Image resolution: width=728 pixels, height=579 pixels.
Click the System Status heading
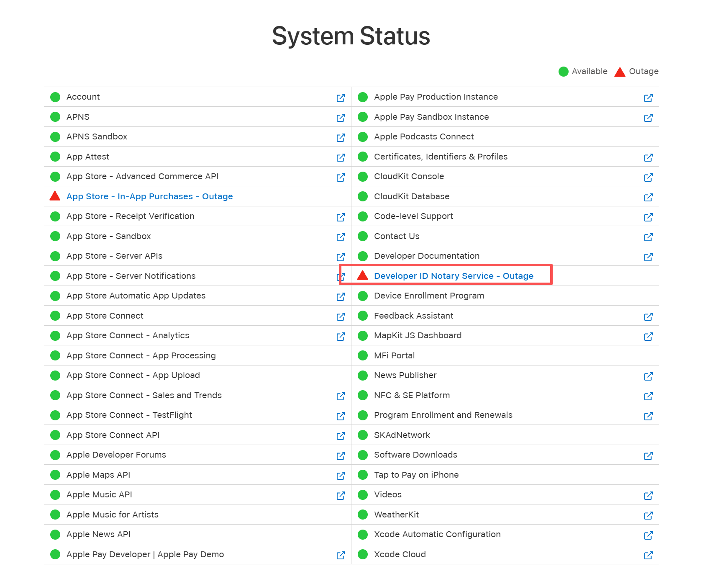pyautogui.click(x=351, y=36)
